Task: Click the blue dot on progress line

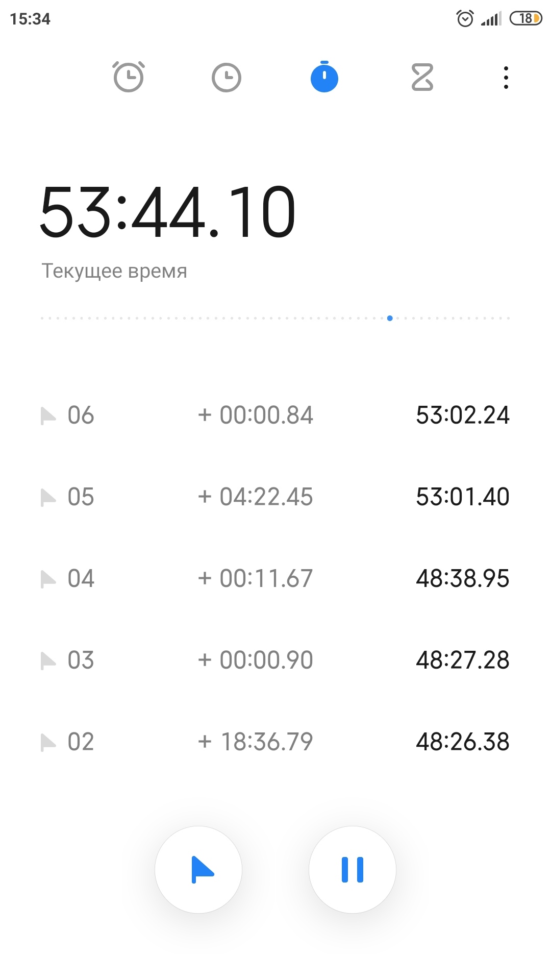Action: click(390, 318)
